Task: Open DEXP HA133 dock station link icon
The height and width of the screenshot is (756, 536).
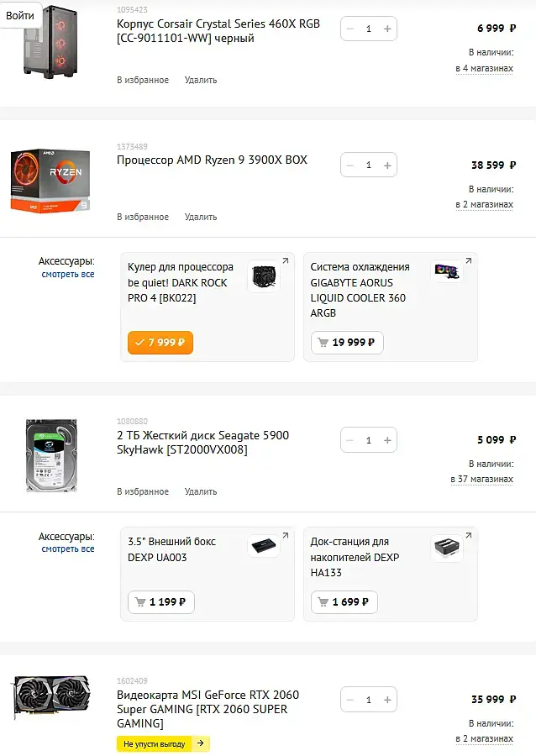Action: [x=468, y=536]
